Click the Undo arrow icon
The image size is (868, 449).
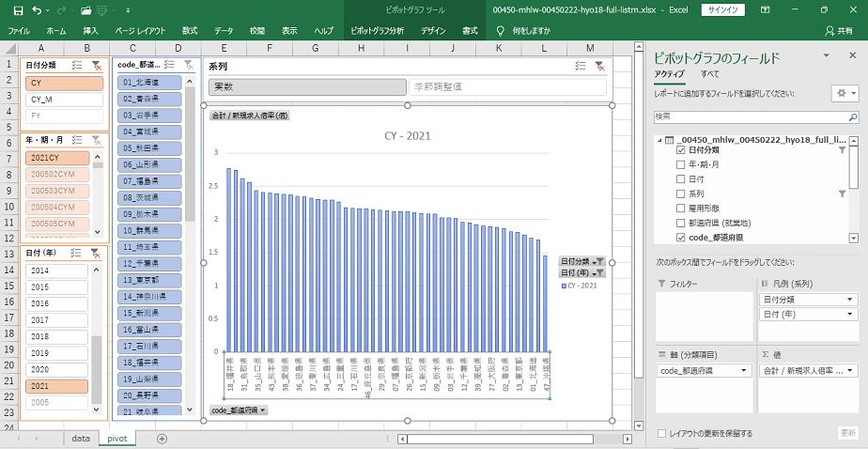[x=37, y=10]
